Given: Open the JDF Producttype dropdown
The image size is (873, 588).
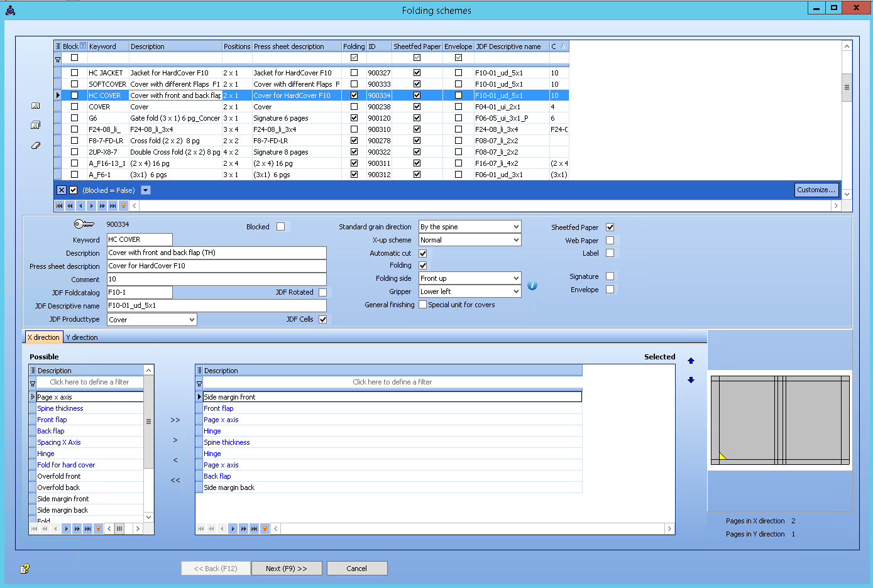Looking at the screenshot, I should pos(192,320).
